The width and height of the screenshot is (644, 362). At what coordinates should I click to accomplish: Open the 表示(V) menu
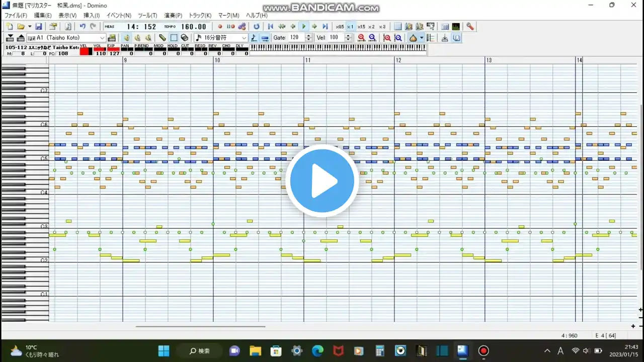tap(67, 16)
